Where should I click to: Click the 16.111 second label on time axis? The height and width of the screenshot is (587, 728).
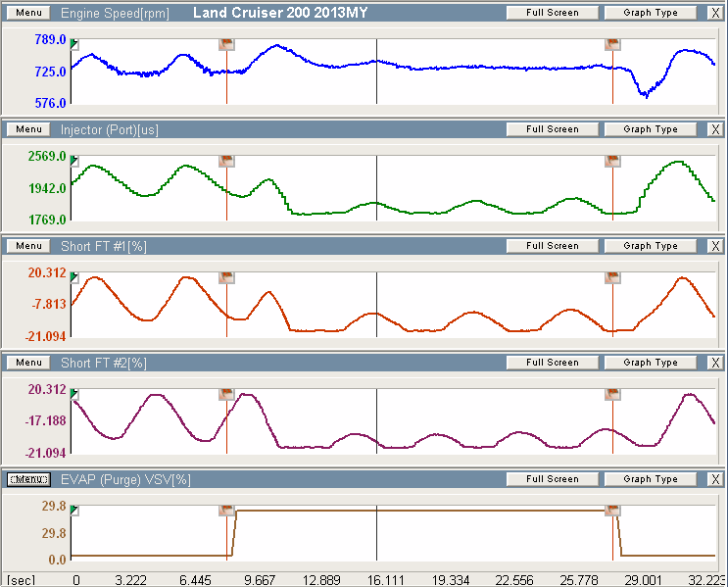376,580
